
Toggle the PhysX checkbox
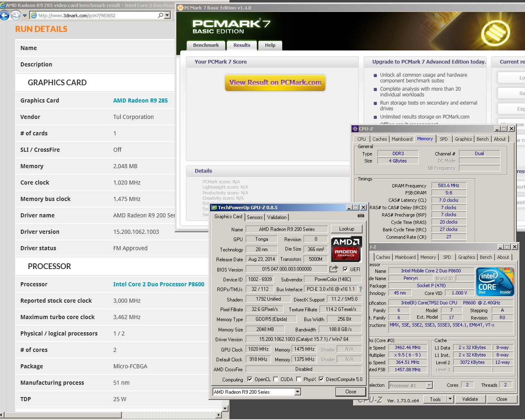click(299, 379)
